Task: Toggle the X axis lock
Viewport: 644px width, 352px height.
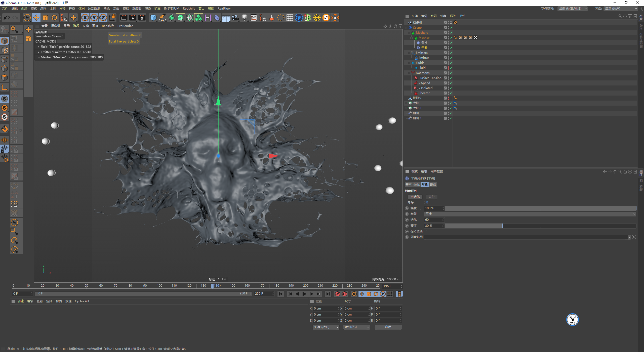Action: (x=85, y=18)
